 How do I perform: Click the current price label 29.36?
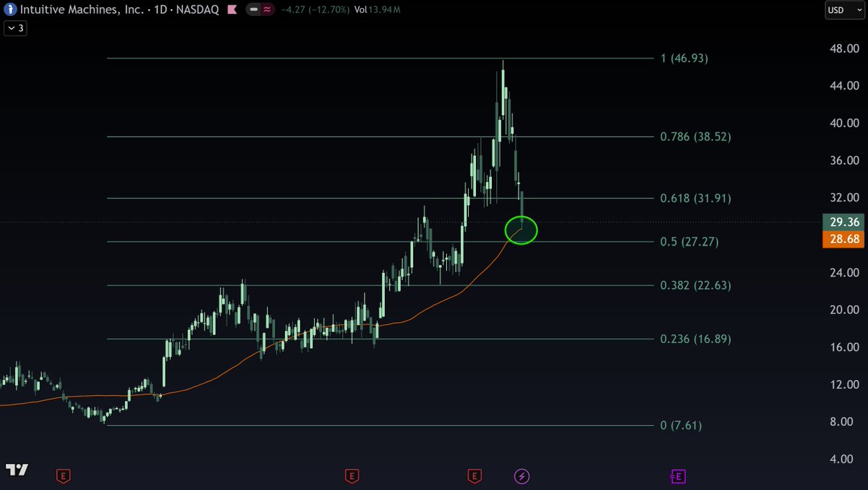(843, 222)
